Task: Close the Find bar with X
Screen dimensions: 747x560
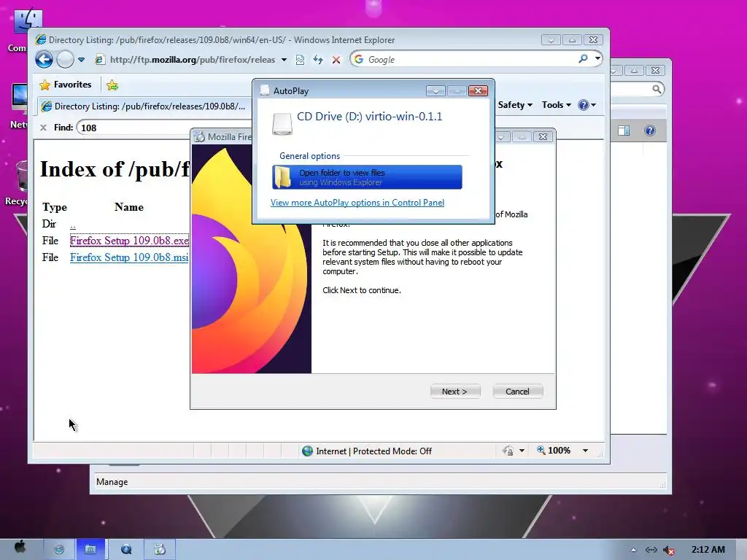Action: 43,128
